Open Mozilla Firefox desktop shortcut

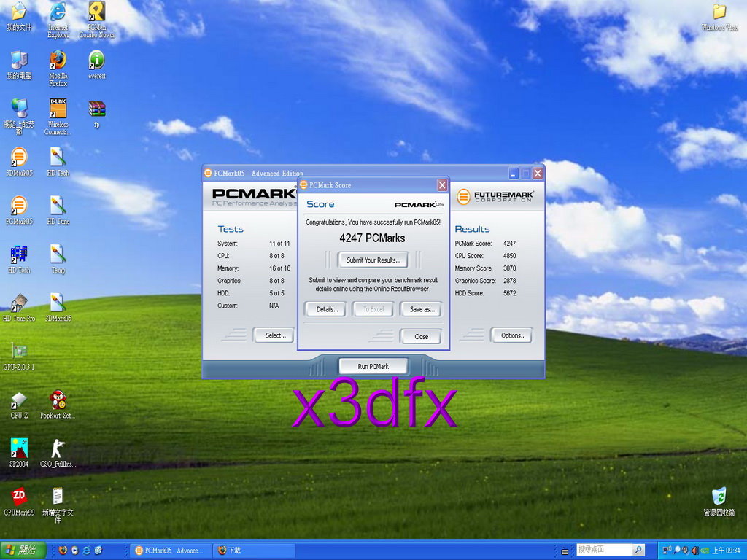[x=58, y=68]
